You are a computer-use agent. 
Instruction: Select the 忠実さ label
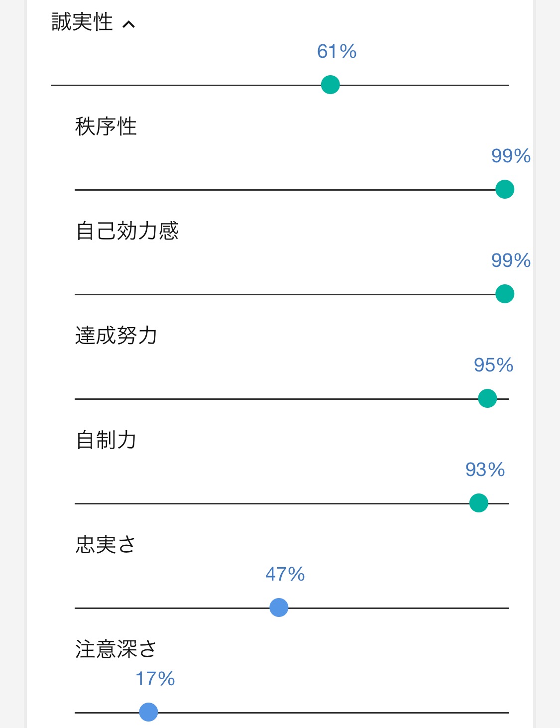106,545
